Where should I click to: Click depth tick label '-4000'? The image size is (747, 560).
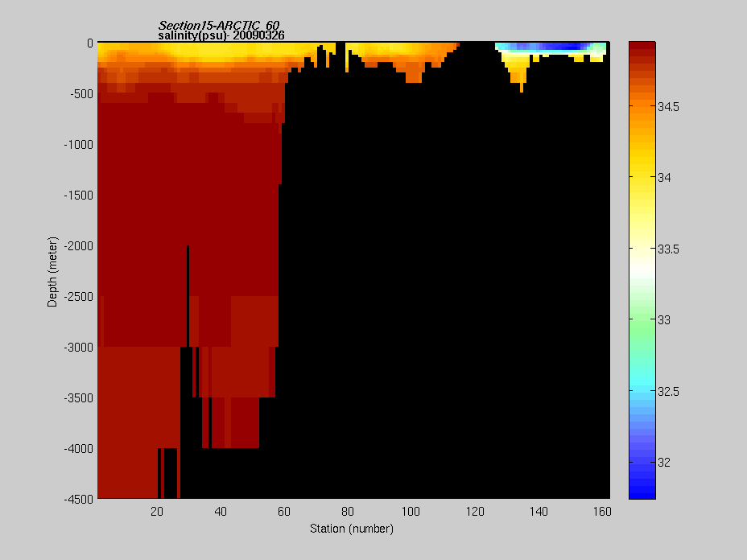tap(79, 449)
